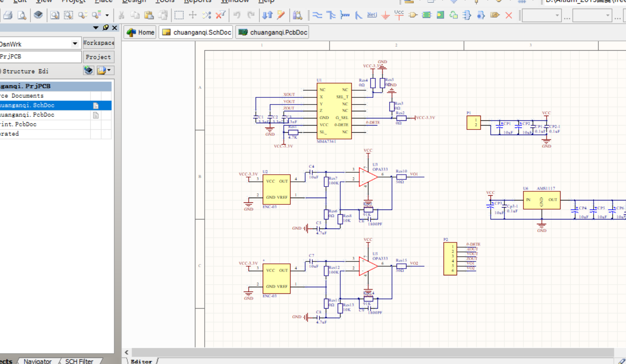Select the Place No ERC red X
The image size is (626, 364).
click(509, 15)
